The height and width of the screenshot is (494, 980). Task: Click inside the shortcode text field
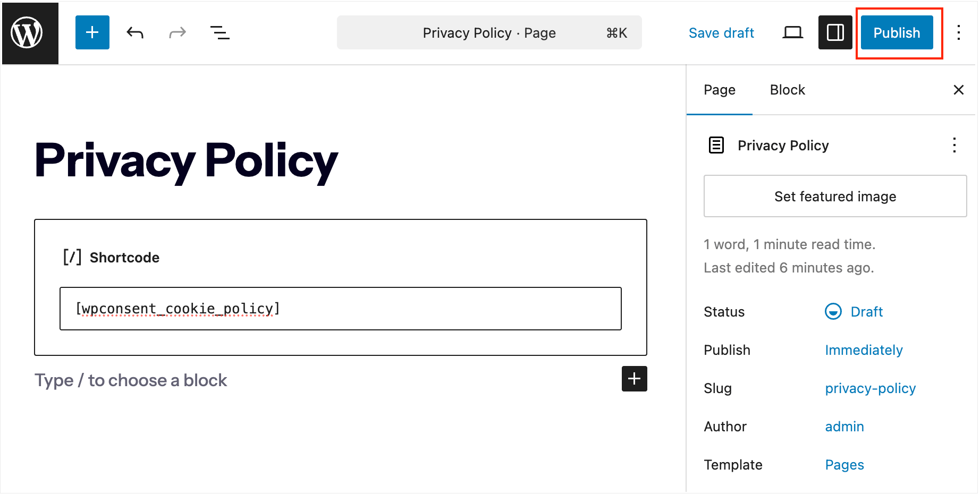click(x=340, y=309)
